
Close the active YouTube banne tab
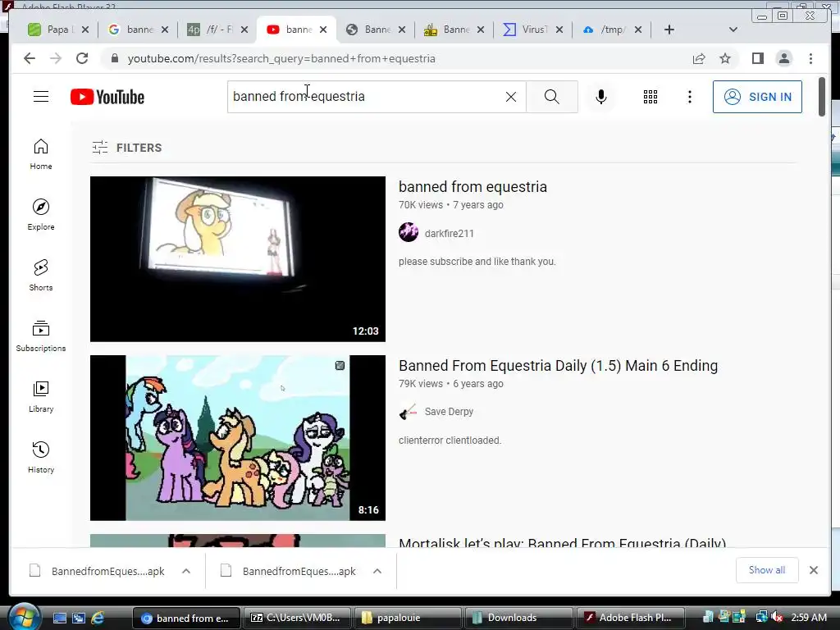[x=323, y=30]
